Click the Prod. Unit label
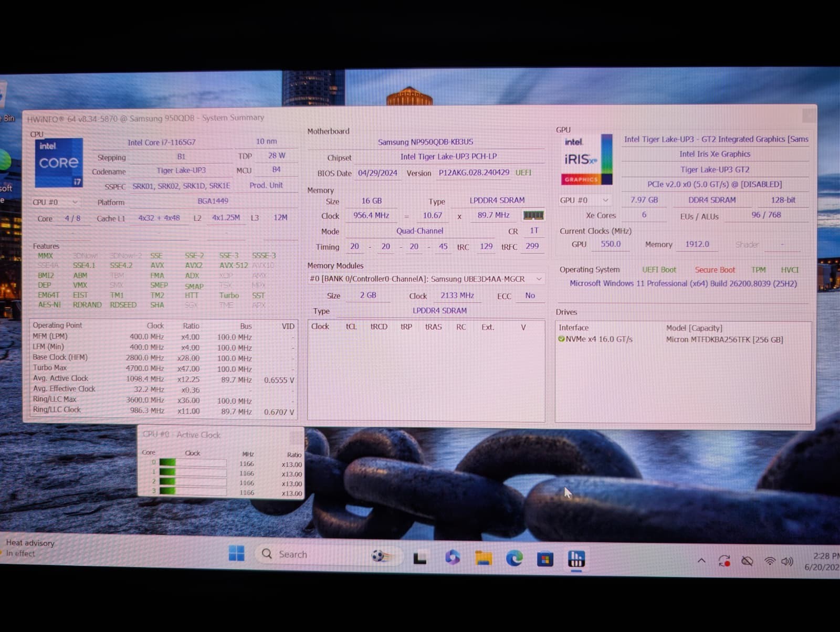The width and height of the screenshot is (840, 632). pyautogui.click(x=266, y=185)
